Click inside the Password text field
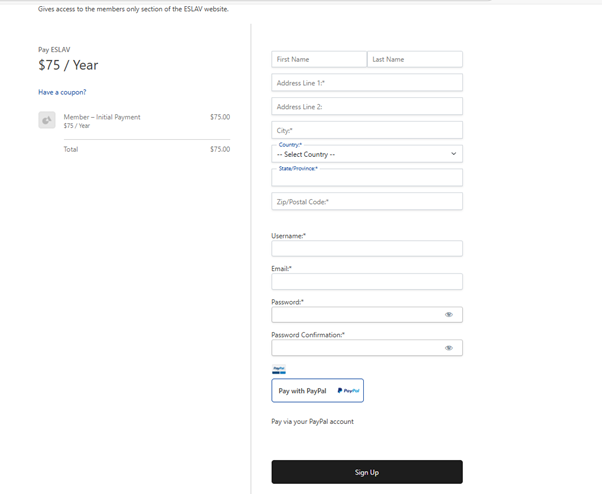Screen dimensions: 602x494 click(x=355, y=314)
